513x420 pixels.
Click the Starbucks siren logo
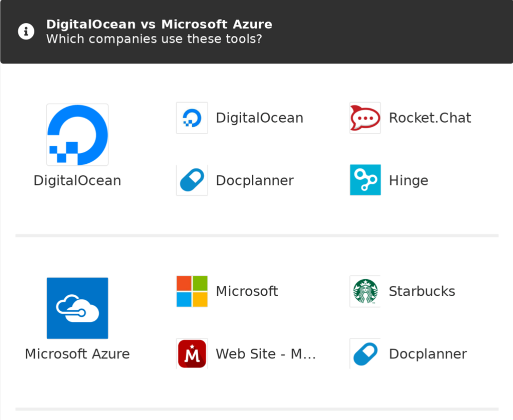pyautogui.click(x=365, y=291)
